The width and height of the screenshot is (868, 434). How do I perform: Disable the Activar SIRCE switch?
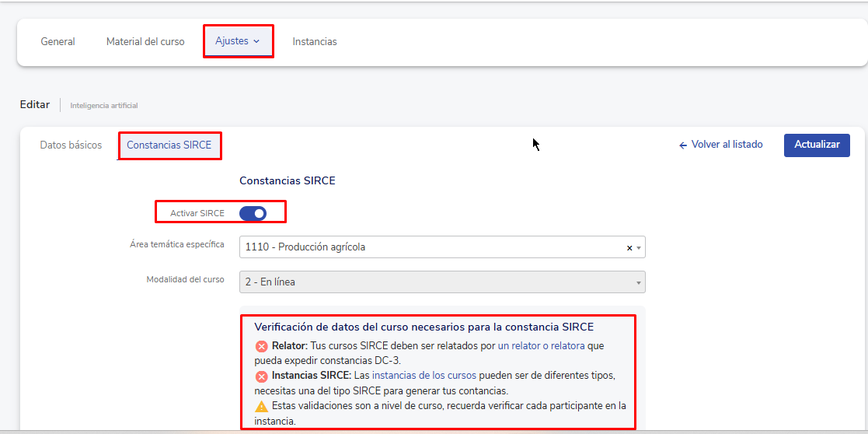coord(253,213)
